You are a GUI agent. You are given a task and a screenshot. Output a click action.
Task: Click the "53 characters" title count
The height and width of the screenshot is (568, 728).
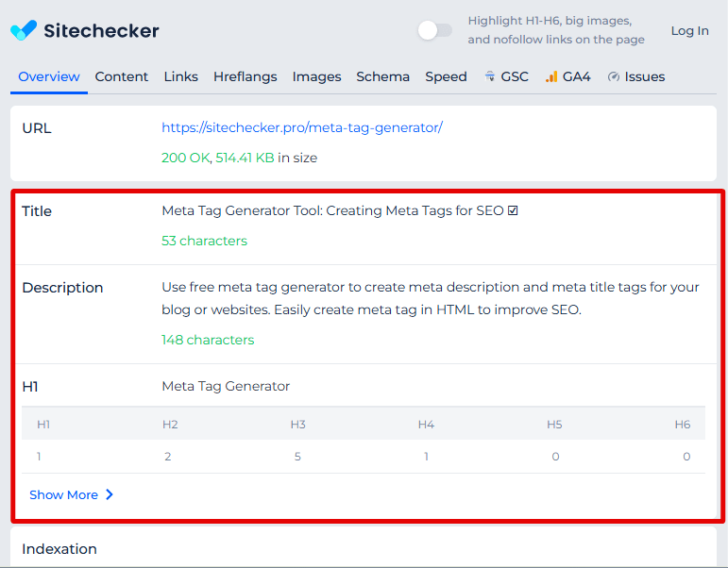click(204, 241)
